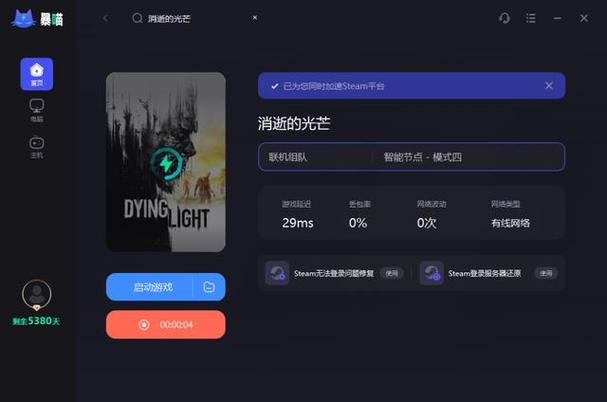Click the 已为您同时加速Steam平台 banner text
This screenshot has height=402, width=607.
coord(334,86)
